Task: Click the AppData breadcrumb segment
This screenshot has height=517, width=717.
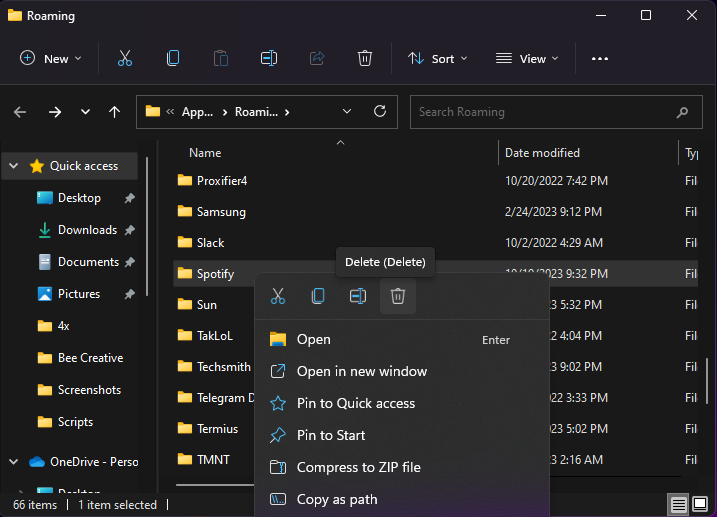Action: click(198, 112)
